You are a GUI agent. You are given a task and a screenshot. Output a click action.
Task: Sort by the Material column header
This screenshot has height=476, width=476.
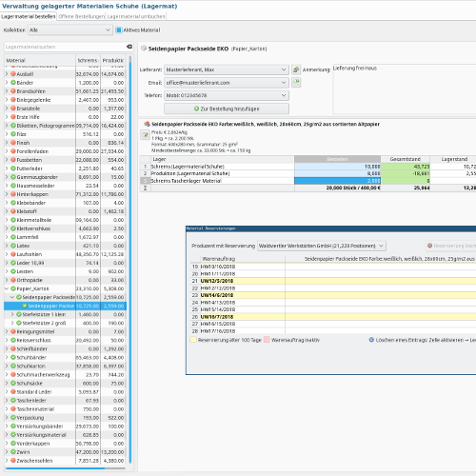(x=40, y=60)
